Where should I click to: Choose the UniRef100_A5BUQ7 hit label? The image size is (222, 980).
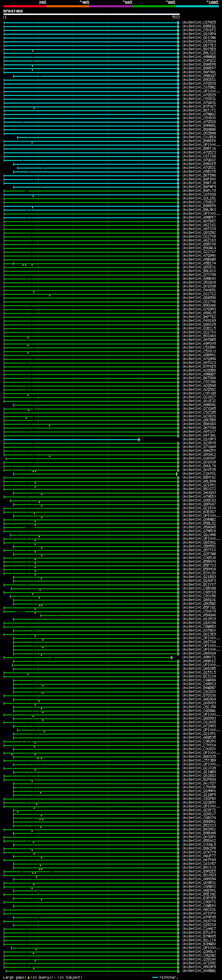pyautogui.click(x=199, y=76)
